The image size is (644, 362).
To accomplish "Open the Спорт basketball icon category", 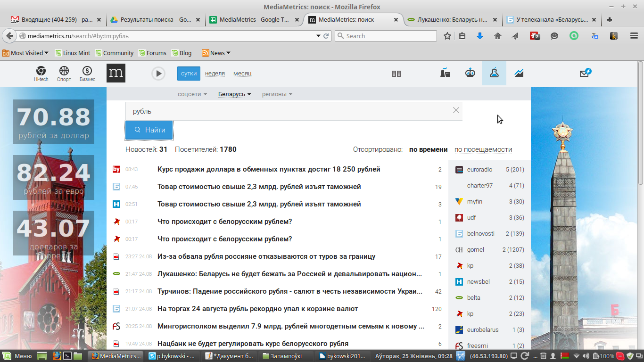I will point(64,73).
